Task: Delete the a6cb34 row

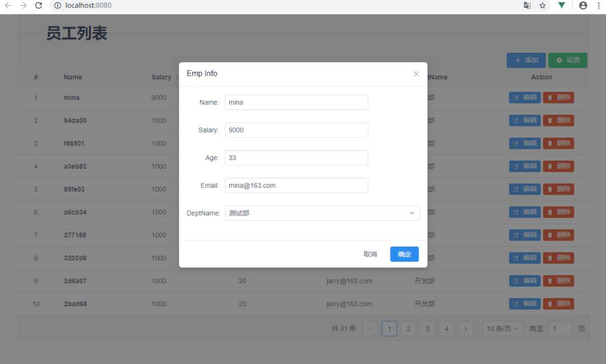Action: click(558, 212)
